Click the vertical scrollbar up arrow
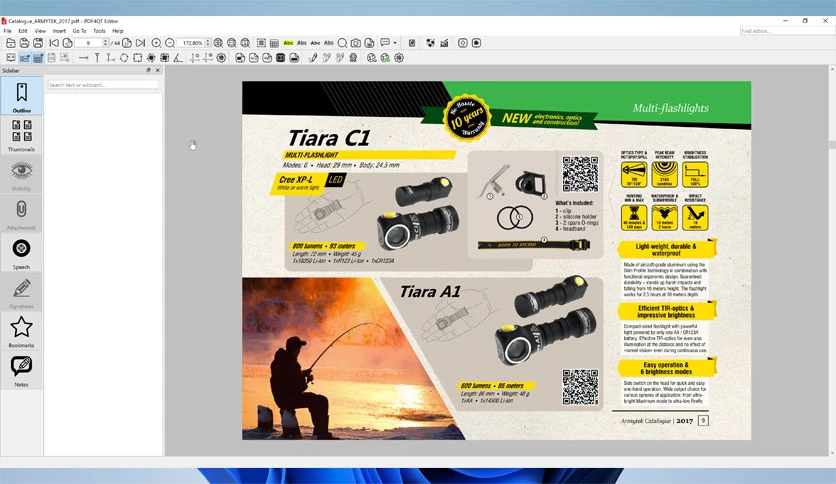Screen dimensions: 836x484 [x=832, y=69]
